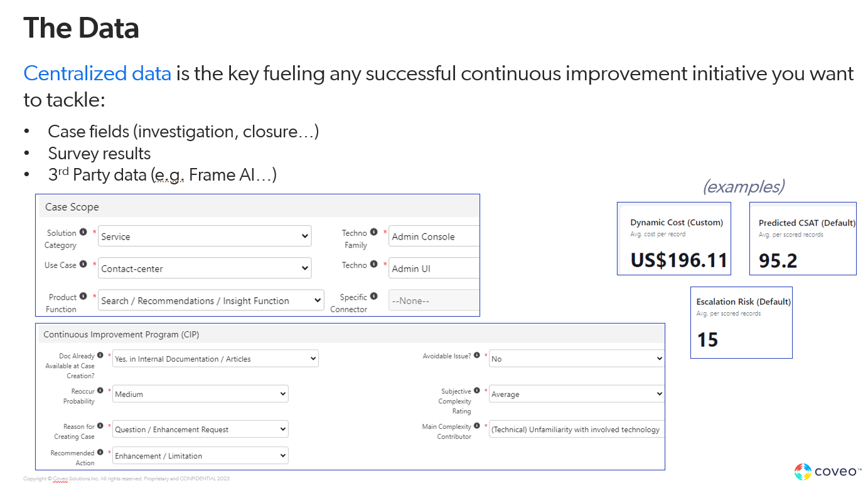Click info icon beside Techno Family label
Viewport: 868px width, 486px height.
coord(374,233)
